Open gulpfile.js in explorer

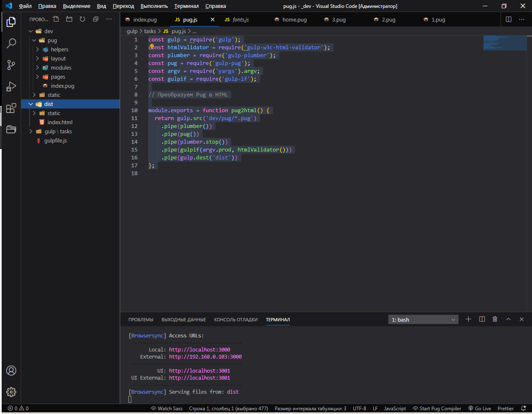(x=56, y=140)
